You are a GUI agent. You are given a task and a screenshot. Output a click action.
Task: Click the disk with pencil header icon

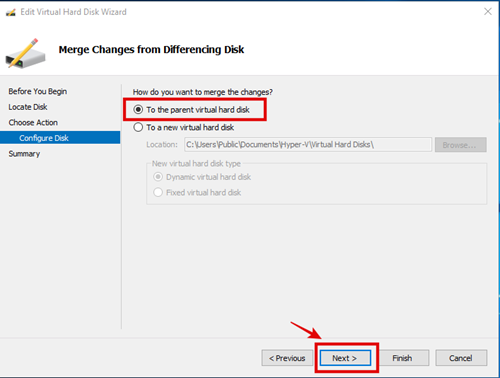coord(25,53)
